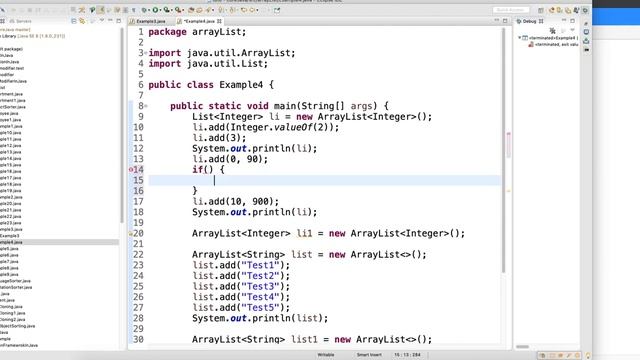Select Example3 file in package explorer
Screen dimensions: 640x360
[10, 236]
